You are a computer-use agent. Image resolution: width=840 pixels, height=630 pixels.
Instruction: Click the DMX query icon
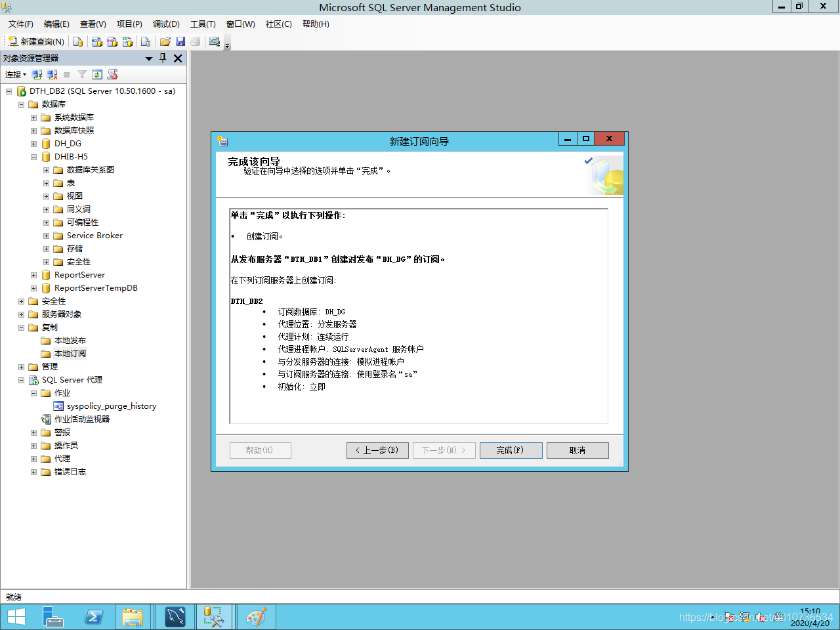tap(112, 41)
